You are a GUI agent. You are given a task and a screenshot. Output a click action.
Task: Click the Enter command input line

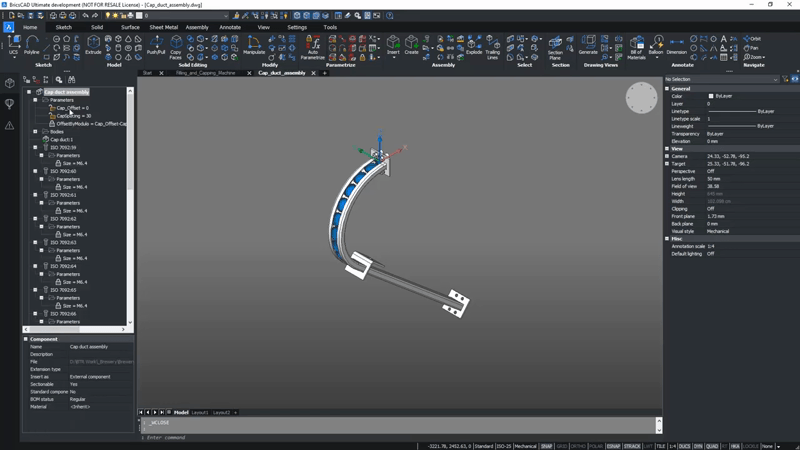click(398, 438)
